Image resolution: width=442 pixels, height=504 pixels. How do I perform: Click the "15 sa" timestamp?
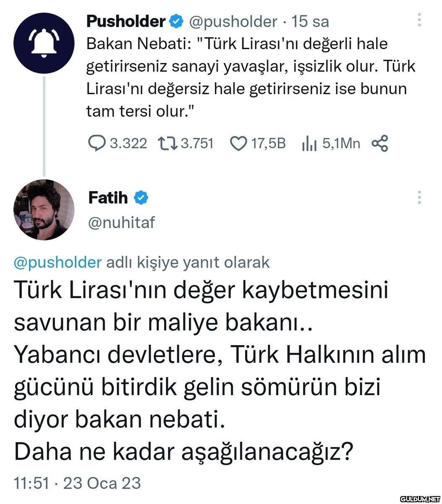[x=310, y=21]
